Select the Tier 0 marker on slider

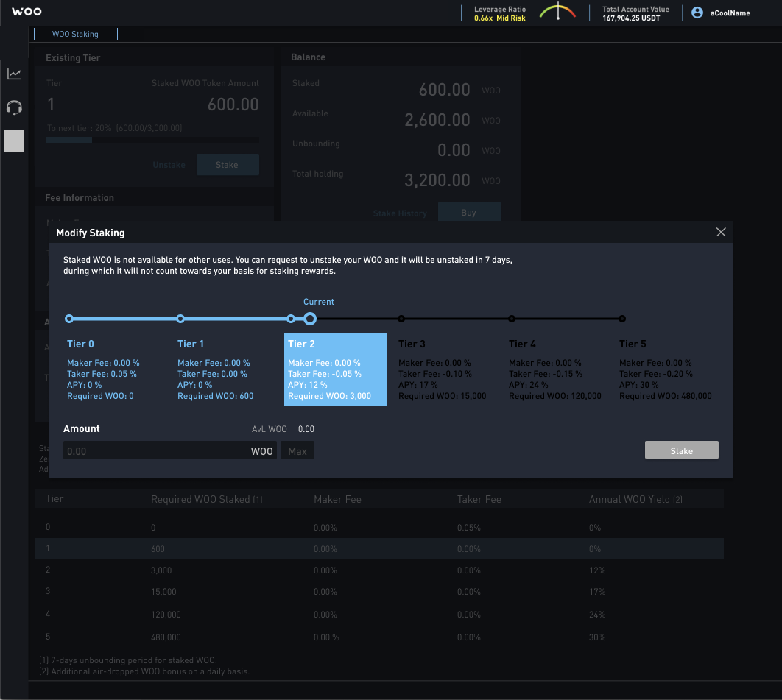[69, 319]
